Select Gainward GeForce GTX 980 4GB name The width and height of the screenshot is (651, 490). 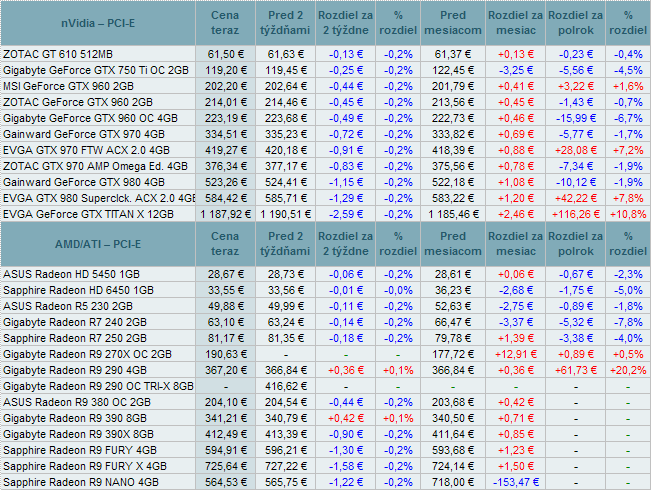click(84, 182)
